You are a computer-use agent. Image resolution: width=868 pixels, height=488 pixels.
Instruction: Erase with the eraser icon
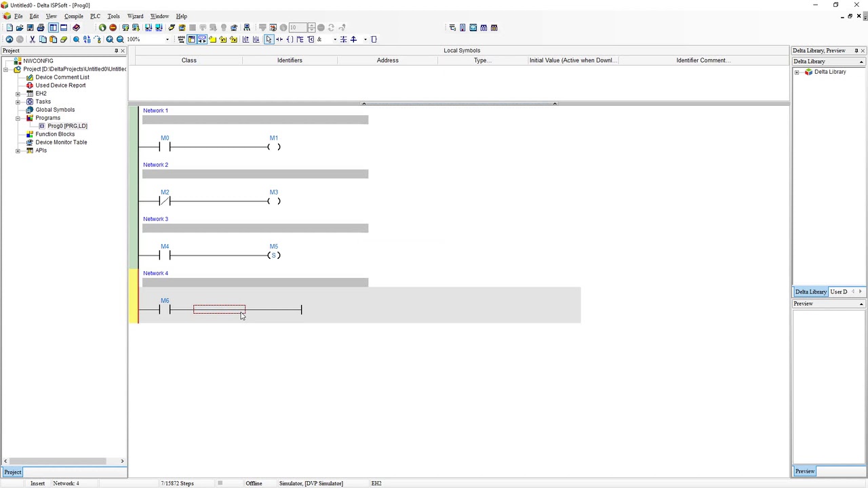click(x=64, y=39)
